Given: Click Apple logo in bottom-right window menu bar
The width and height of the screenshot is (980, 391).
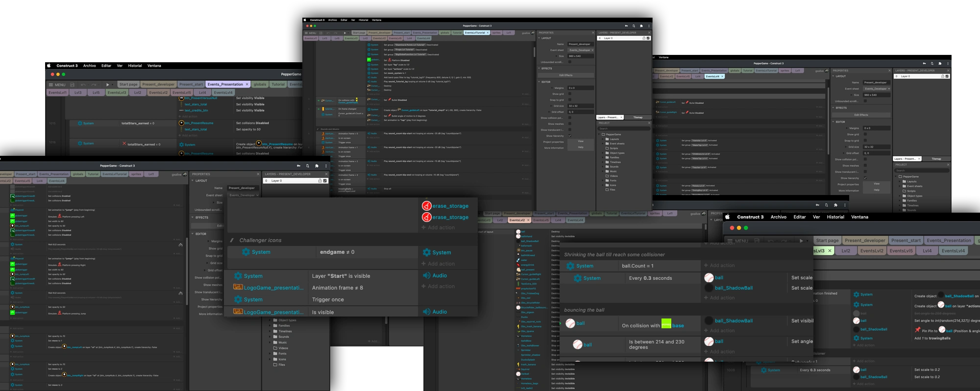Looking at the screenshot, I should coord(728,217).
